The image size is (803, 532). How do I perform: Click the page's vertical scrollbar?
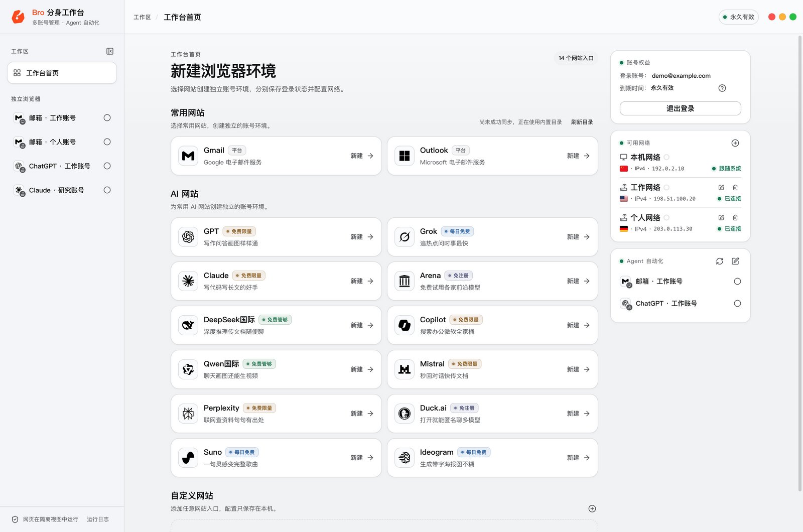(x=800, y=263)
